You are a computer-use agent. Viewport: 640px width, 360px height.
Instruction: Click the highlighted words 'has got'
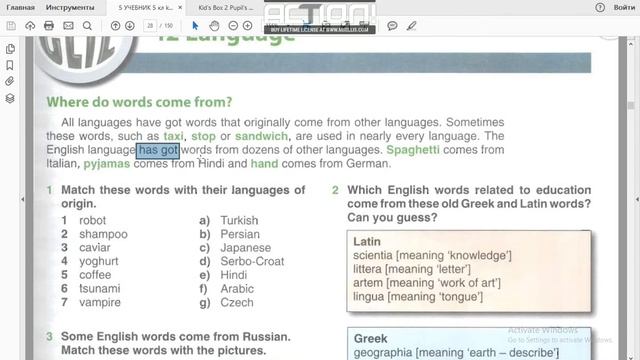click(x=158, y=150)
